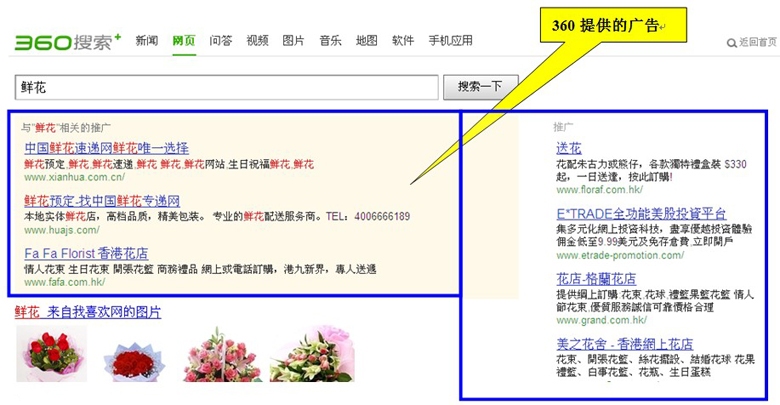This screenshot has width=780, height=405.
Task: Open the blue-wrapped red rose bouquet thumbnail
Action: [134, 362]
